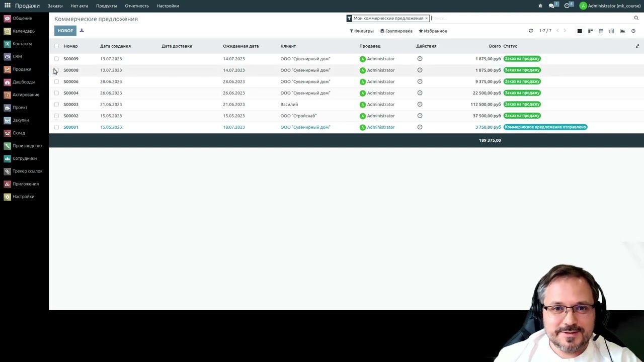The height and width of the screenshot is (362, 644).
Task: Open Настройки app from sidebar
Action: tap(19, 197)
